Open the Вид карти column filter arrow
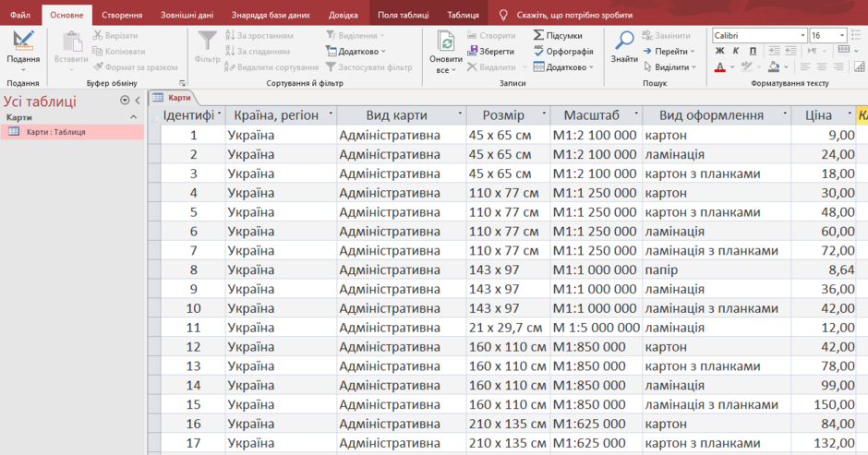 click(460, 114)
